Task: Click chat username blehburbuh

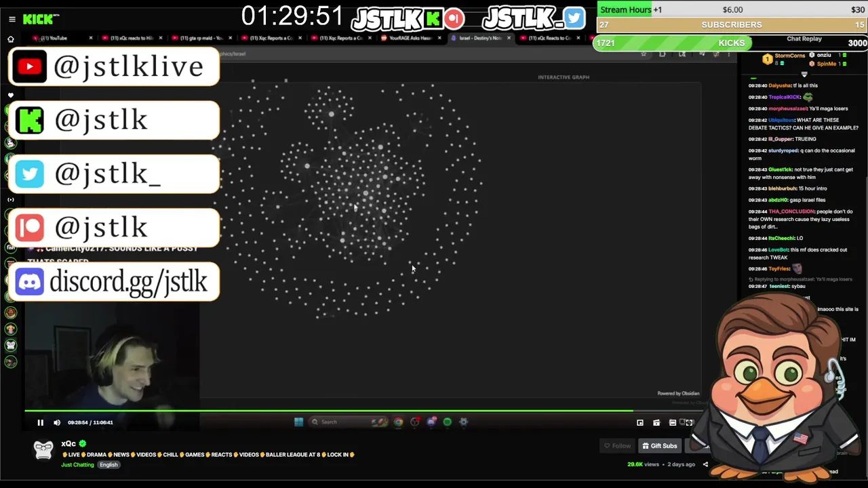Action: tap(783, 188)
